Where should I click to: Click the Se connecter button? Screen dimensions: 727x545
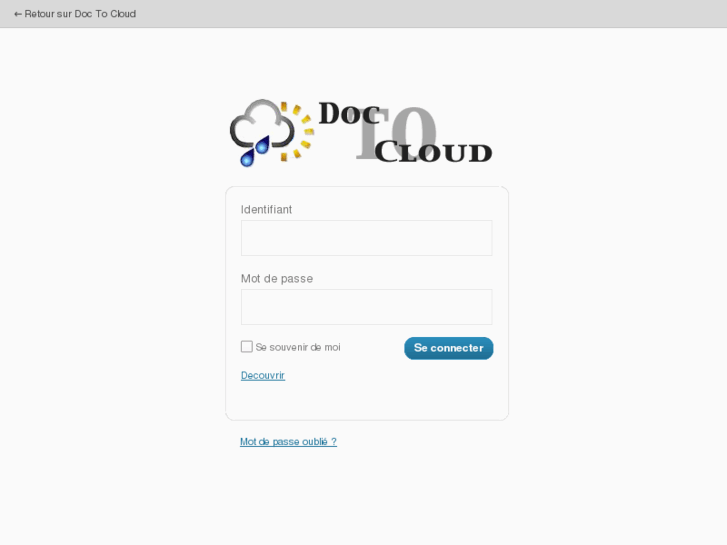[448, 348]
